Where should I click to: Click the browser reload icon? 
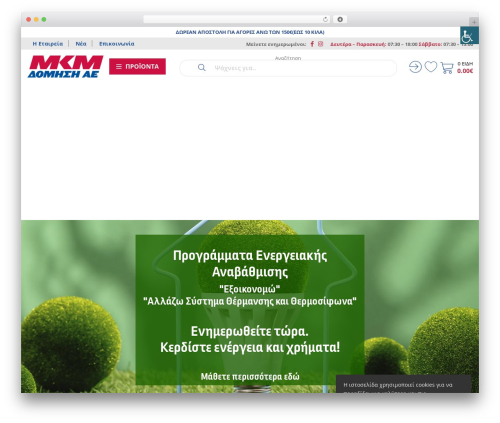point(325,20)
